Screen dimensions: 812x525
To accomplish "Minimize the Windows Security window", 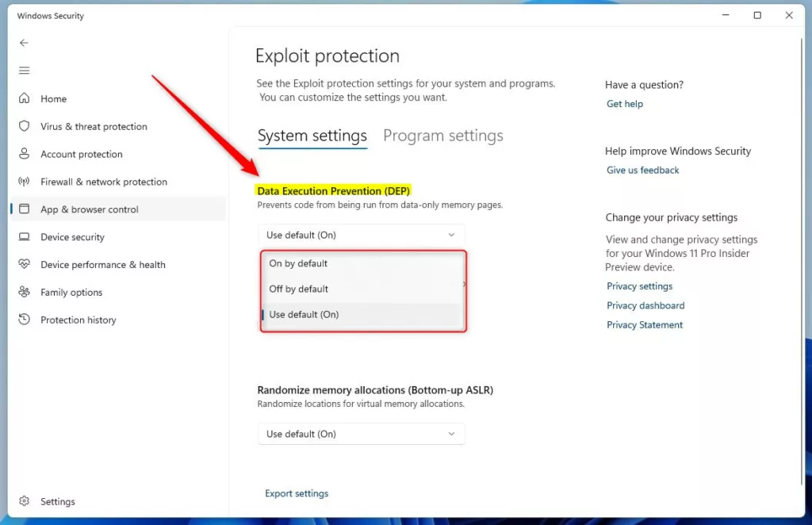I will (726, 15).
